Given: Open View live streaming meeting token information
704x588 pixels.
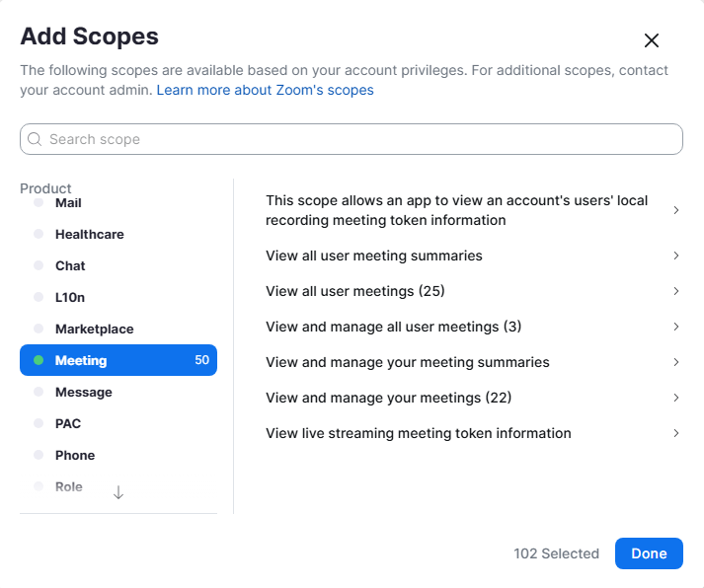Looking at the screenshot, I should point(418,433).
